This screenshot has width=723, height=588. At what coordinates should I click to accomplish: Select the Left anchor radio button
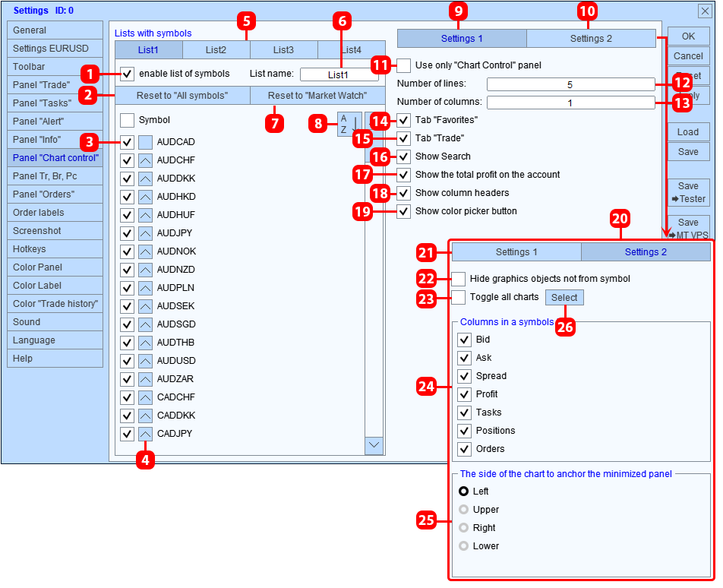click(464, 492)
